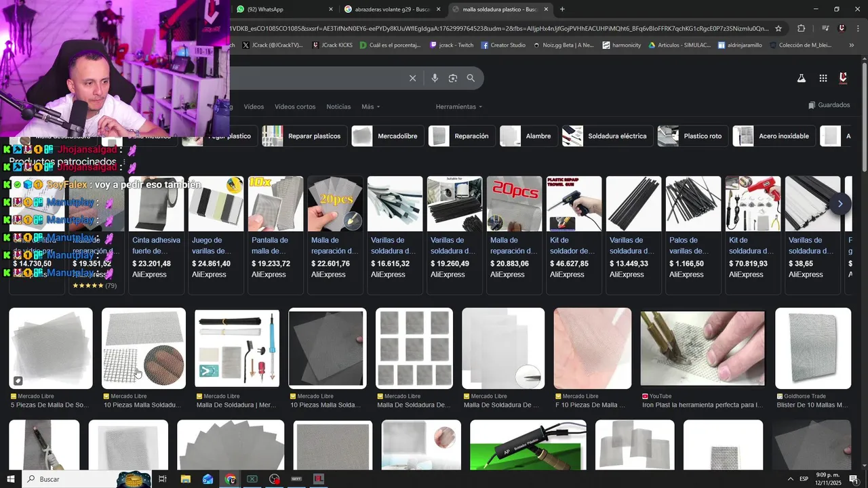Open the Iron Plast YouTube image result

click(x=703, y=348)
